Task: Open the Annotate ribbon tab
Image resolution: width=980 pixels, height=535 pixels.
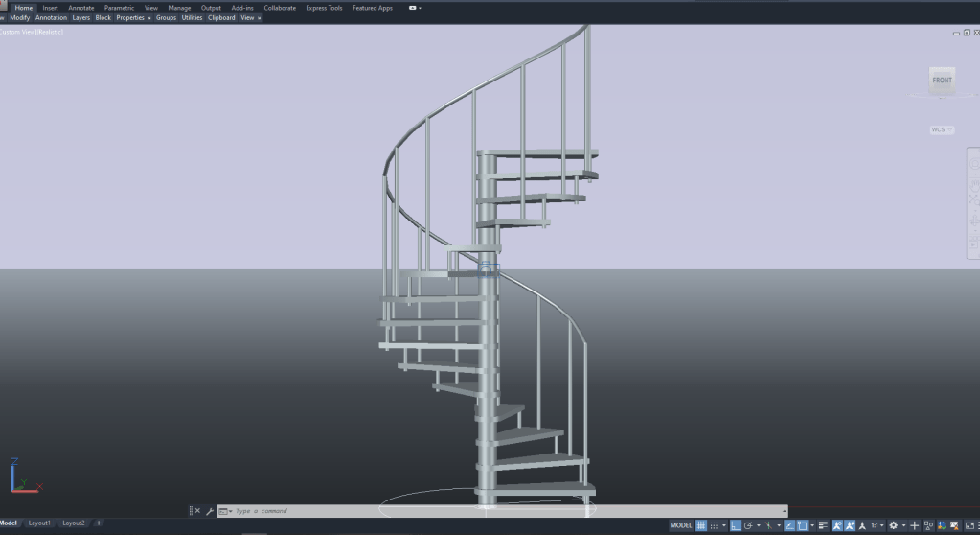Action: 81,8
